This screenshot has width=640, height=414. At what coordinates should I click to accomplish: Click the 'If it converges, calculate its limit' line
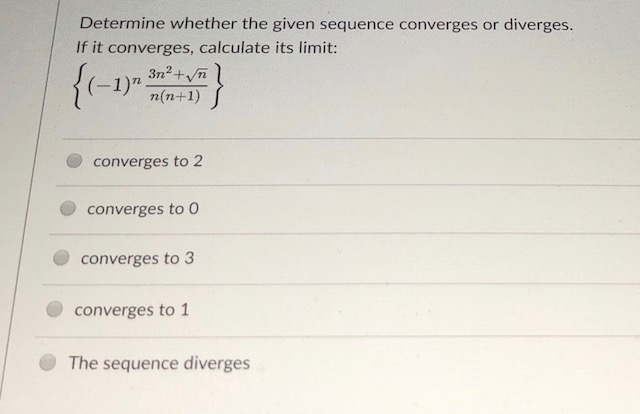tap(207, 48)
